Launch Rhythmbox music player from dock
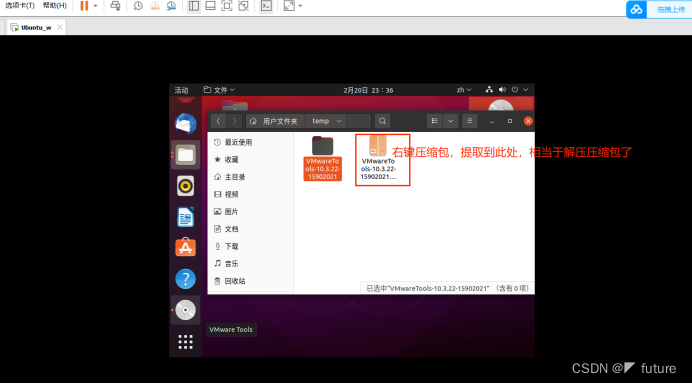The width and height of the screenshot is (692, 384). (185, 186)
